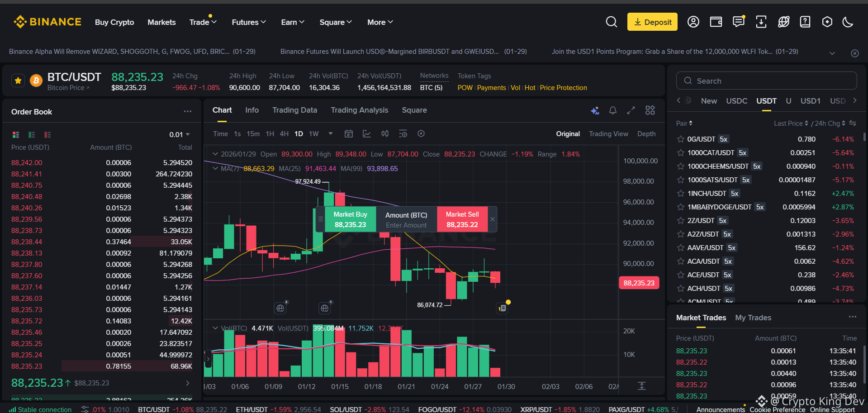This screenshot has height=413, width=868.
Task: Select Depth chart view
Action: coord(646,134)
